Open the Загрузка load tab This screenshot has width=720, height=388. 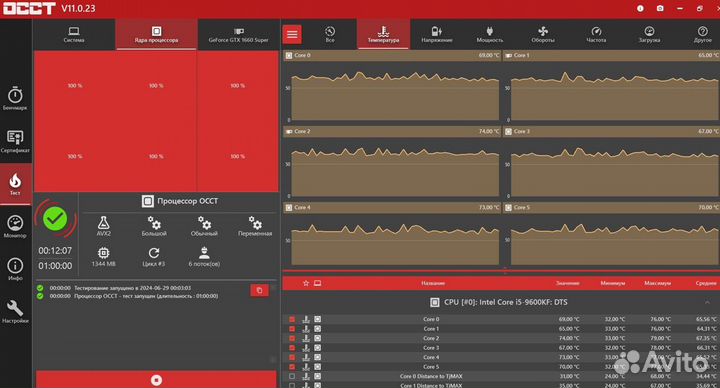tap(649, 34)
